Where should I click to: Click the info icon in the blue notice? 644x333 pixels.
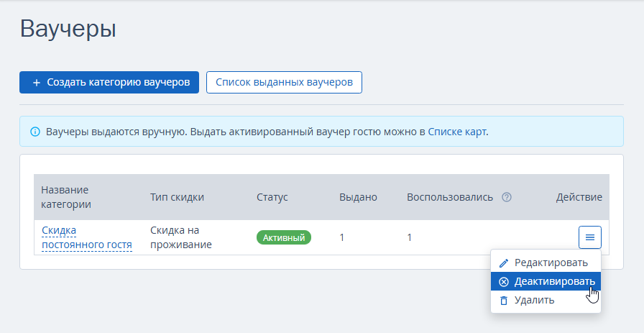[x=35, y=132]
